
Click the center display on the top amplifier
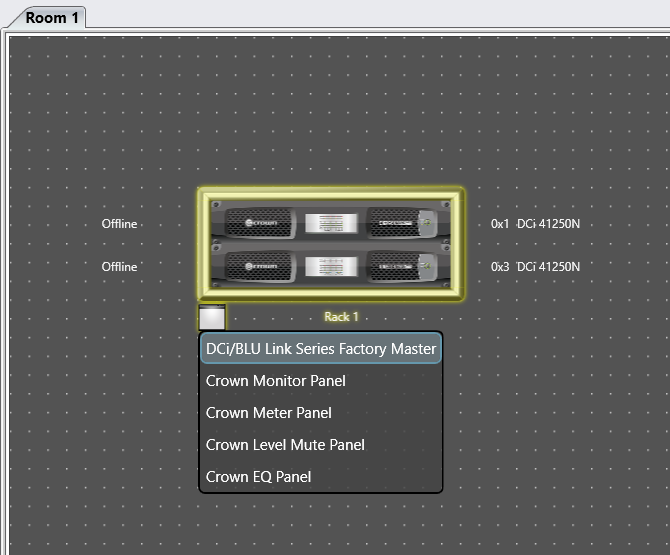[x=329, y=223]
